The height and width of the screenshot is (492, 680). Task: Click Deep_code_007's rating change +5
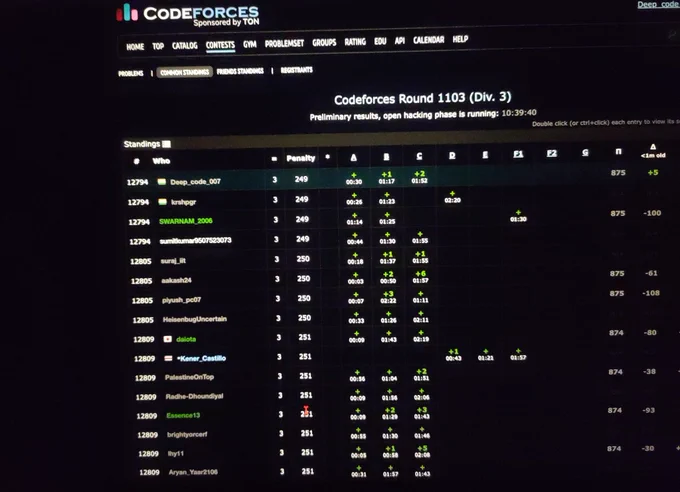click(x=653, y=173)
